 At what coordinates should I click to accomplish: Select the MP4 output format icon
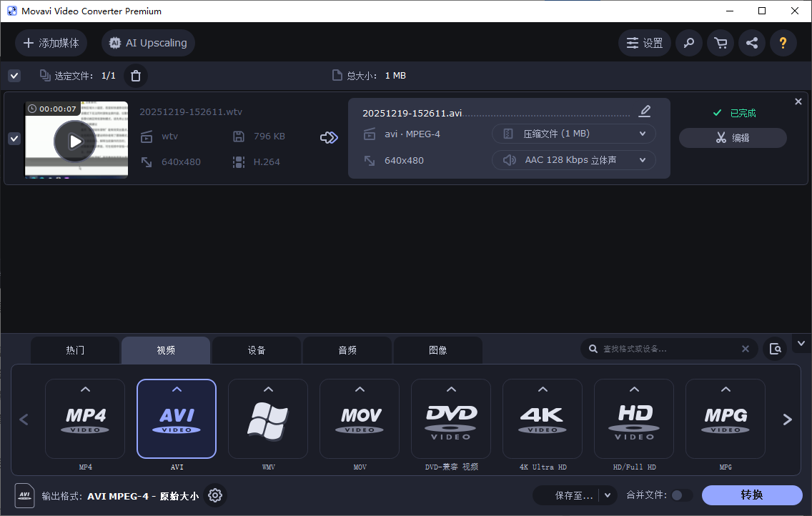click(x=85, y=419)
